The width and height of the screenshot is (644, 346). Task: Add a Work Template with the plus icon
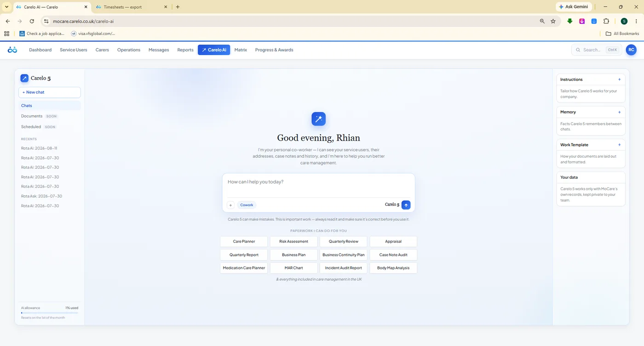619,145
